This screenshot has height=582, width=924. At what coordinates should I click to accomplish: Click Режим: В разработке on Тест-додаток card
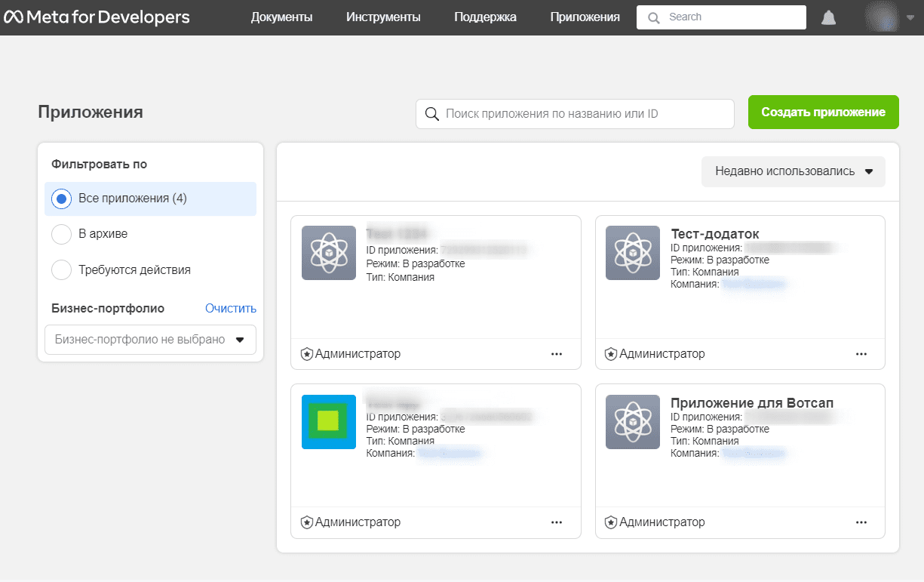click(x=720, y=260)
